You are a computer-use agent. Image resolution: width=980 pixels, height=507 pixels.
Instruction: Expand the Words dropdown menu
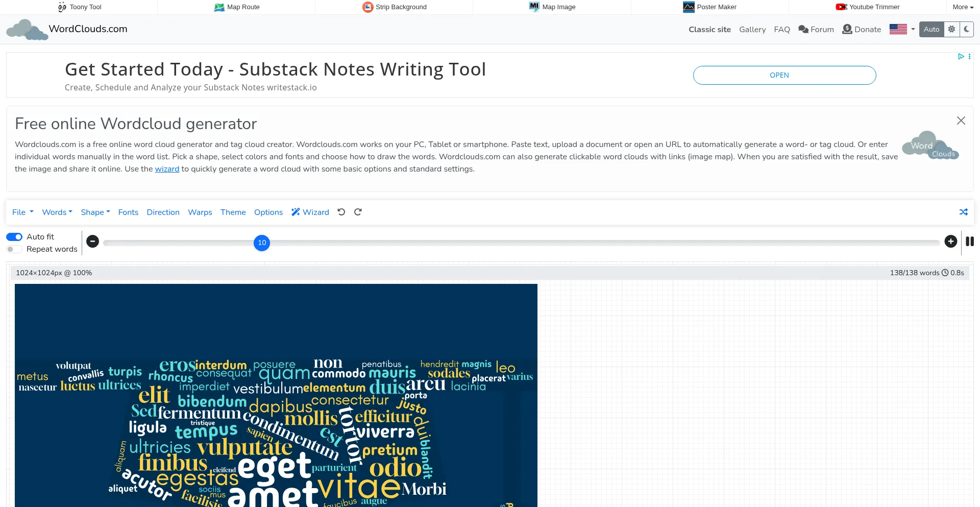57,212
